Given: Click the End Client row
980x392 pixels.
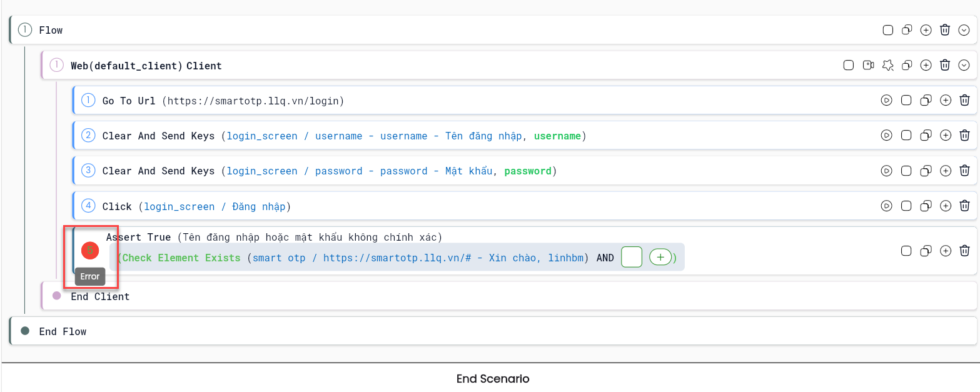Looking at the screenshot, I should coord(509,296).
